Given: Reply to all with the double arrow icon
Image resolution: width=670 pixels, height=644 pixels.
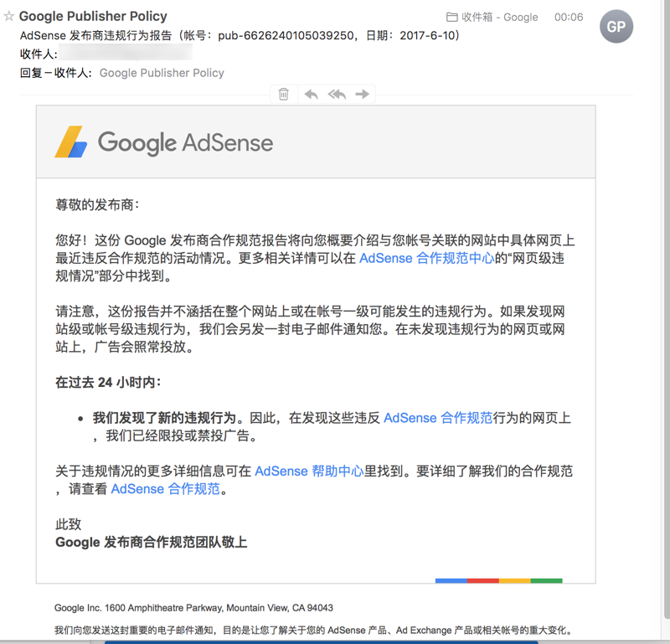Looking at the screenshot, I should click(337, 94).
